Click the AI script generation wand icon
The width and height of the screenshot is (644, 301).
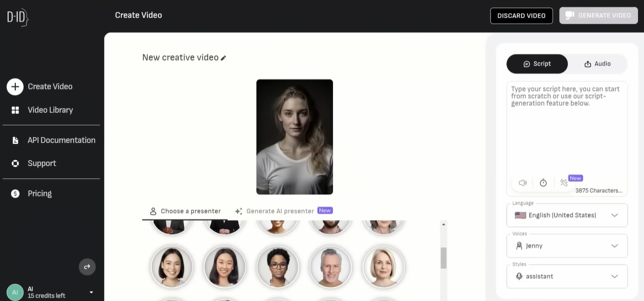[x=564, y=183]
